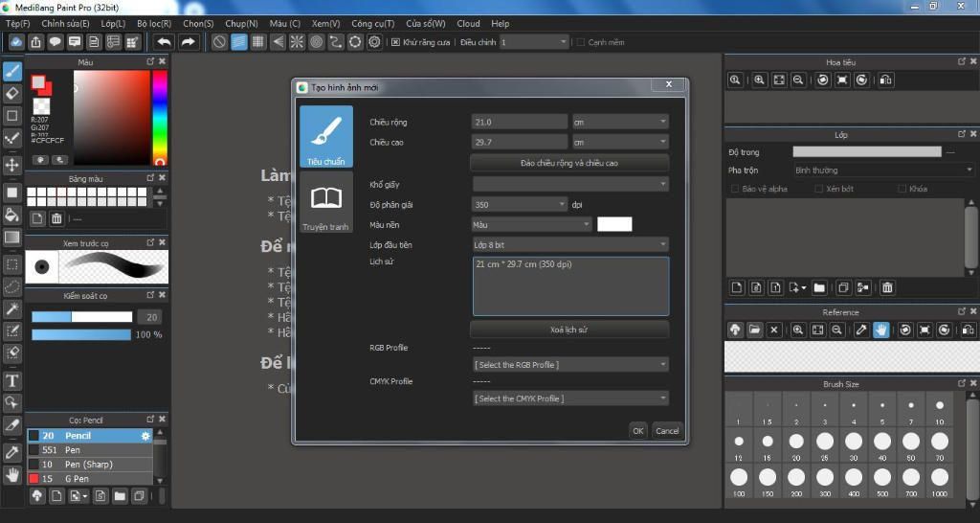Open the Pha trộn blend mode dropdown
The image size is (980, 523).
coord(883,171)
